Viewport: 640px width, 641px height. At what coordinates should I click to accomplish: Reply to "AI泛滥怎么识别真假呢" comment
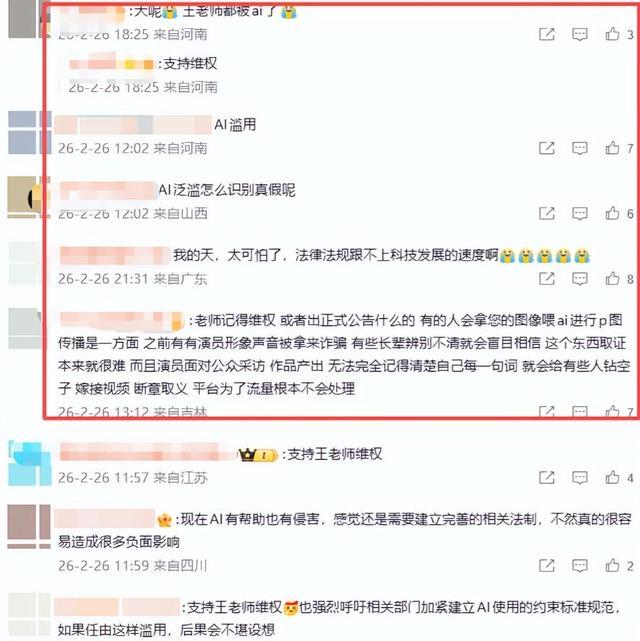[x=580, y=213]
